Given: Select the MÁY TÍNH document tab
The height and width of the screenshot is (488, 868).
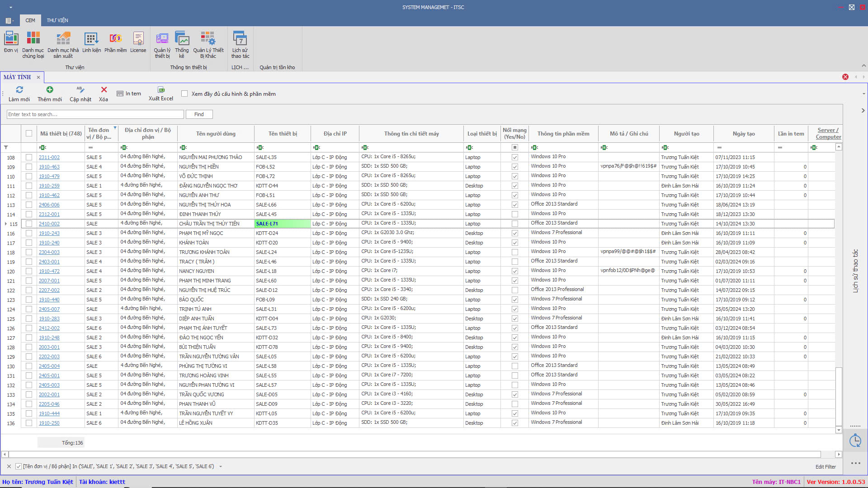Looking at the screenshot, I should point(17,77).
